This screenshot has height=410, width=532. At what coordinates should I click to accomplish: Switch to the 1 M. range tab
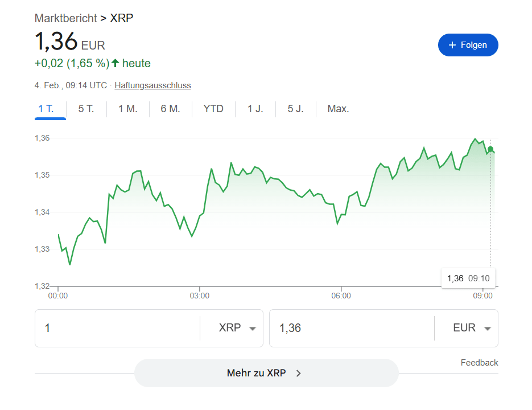pyautogui.click(x=128, y=109)
